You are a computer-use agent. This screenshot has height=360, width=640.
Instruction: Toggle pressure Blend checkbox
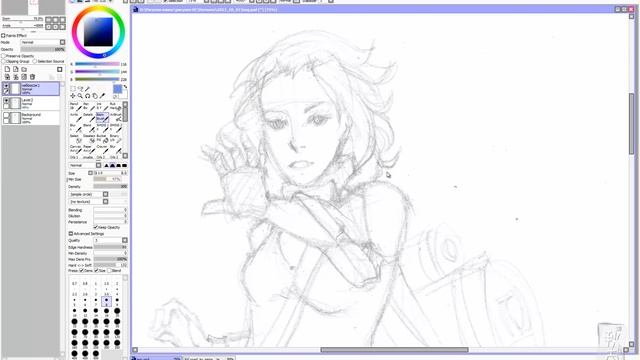pyautogui.click(x=109, y=271)
